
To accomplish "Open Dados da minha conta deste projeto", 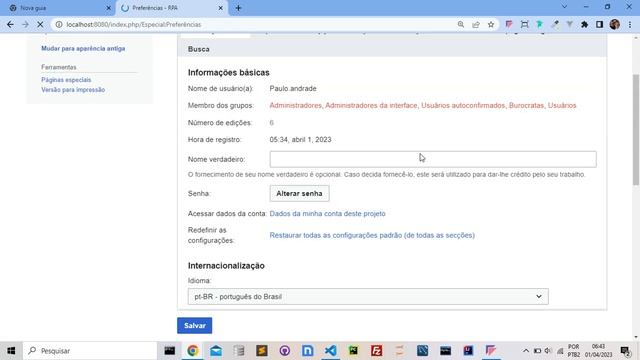I will [x=327, y=213].
